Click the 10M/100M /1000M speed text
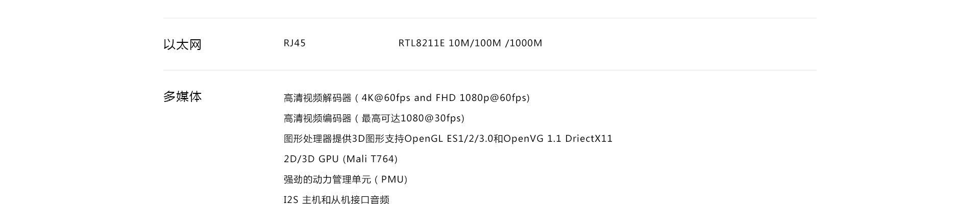The width and height of the screenshot is (980, 204). pyautogui.click(x=495, y=43)
